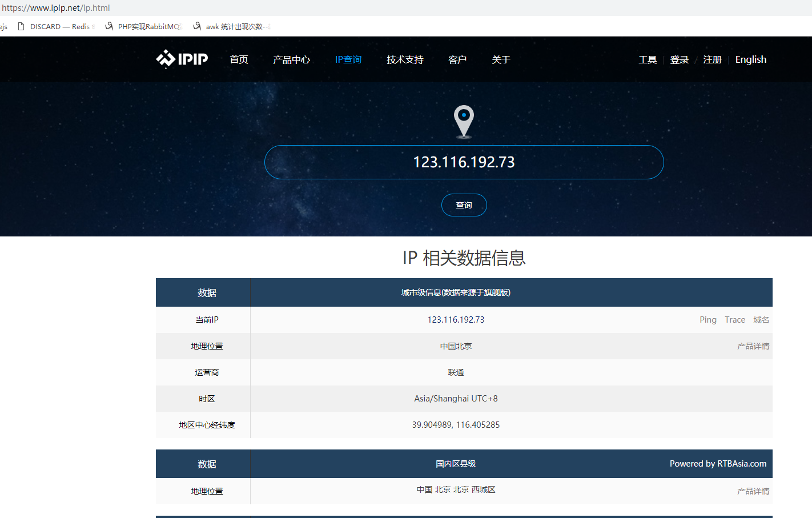812x518 pixels.
Task: Click the 登录 login link
Action: point(679,60)
